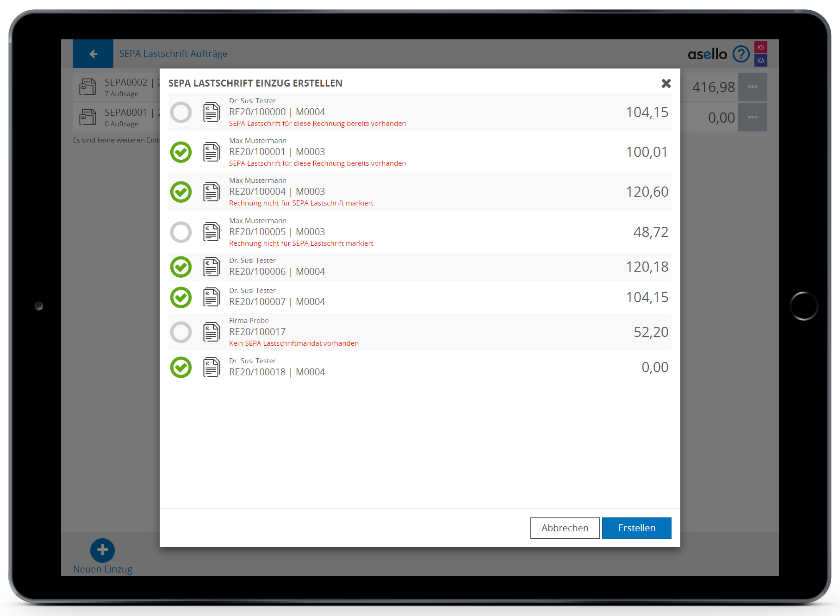This screenshot has height=616, width=840.
Task: Click the SEPA Lastschrift Aufträge title
Action: [173, 54]
